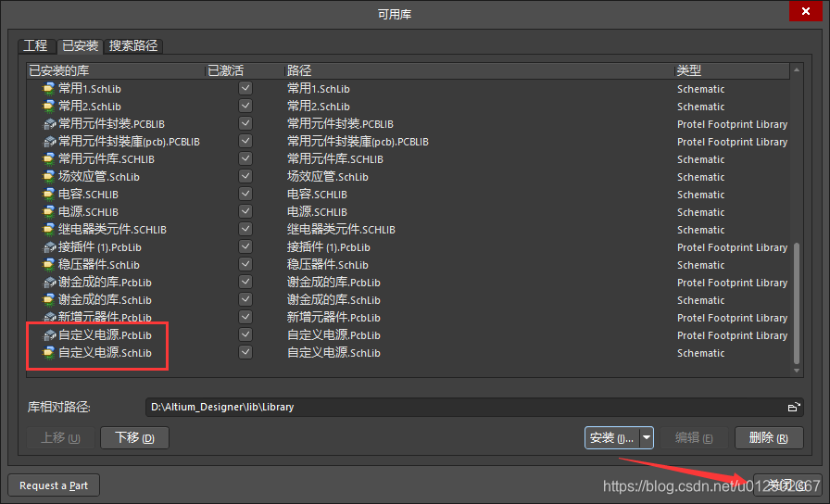Viewport: 830px width, 504px height.
Task: Switch to the 搜索路径 tab
Action: [133, 45]
